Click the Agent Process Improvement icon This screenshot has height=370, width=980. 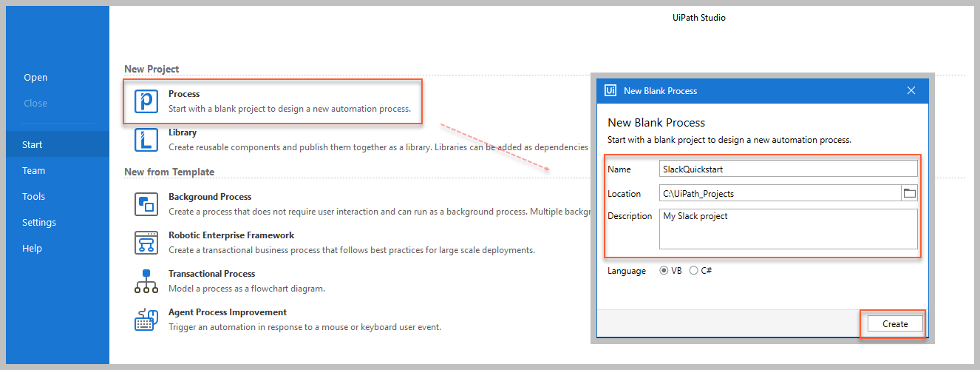[x=146, y=319]
